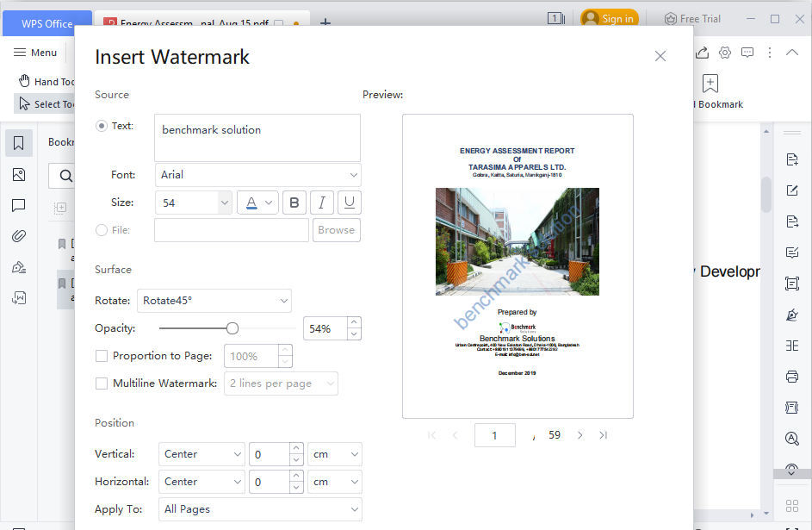The height and width of the screenshot is (530, 812).
Task: Click the split view icon in right sidebar
Action: tap(792, 346)
